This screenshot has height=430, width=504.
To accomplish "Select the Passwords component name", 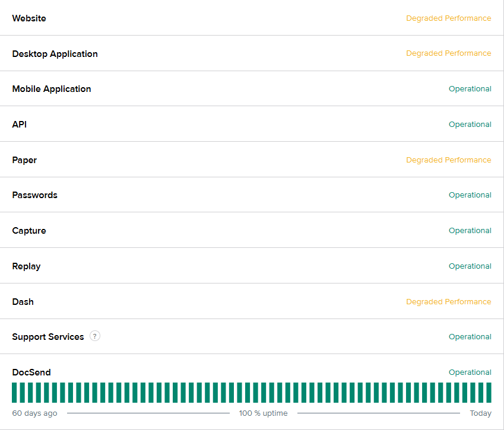I will (x=34, y=195).
